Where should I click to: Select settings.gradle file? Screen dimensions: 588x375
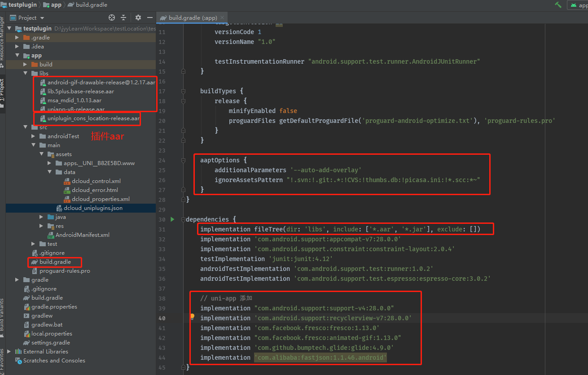(x=51, y=343)
